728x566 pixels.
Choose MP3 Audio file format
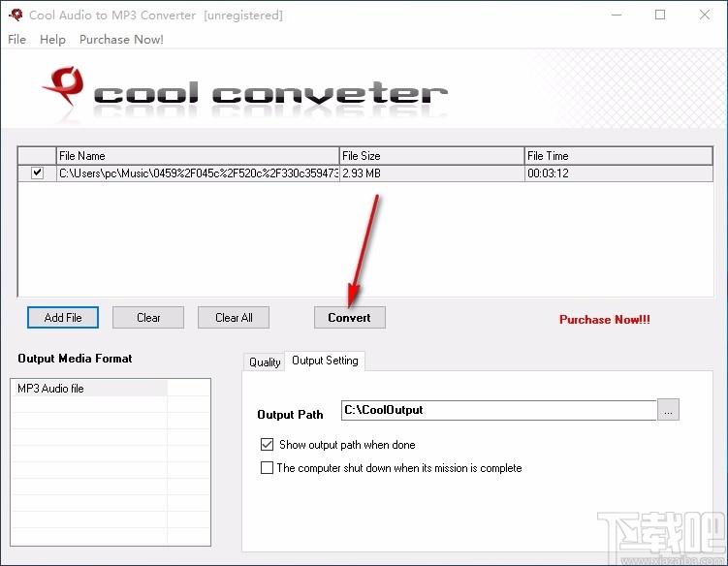point(88,389)
